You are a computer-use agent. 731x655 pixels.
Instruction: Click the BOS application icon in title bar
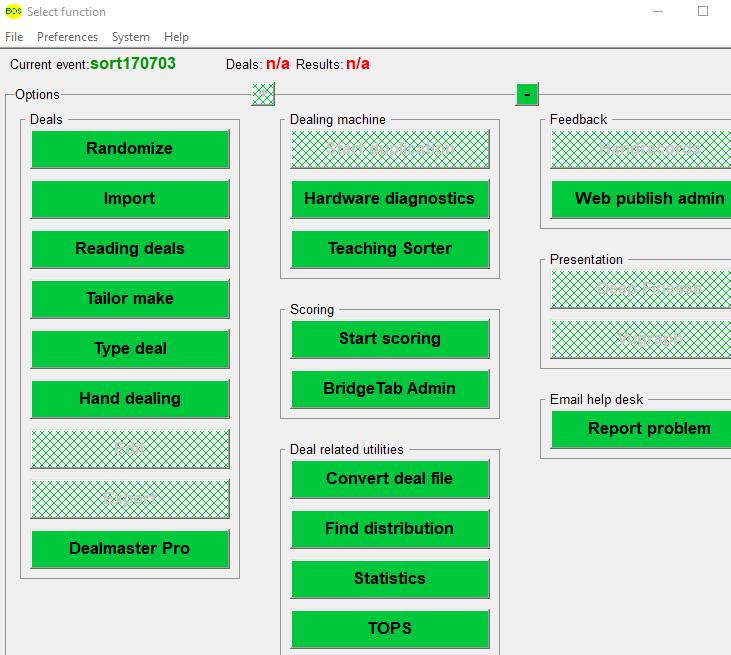14,11
